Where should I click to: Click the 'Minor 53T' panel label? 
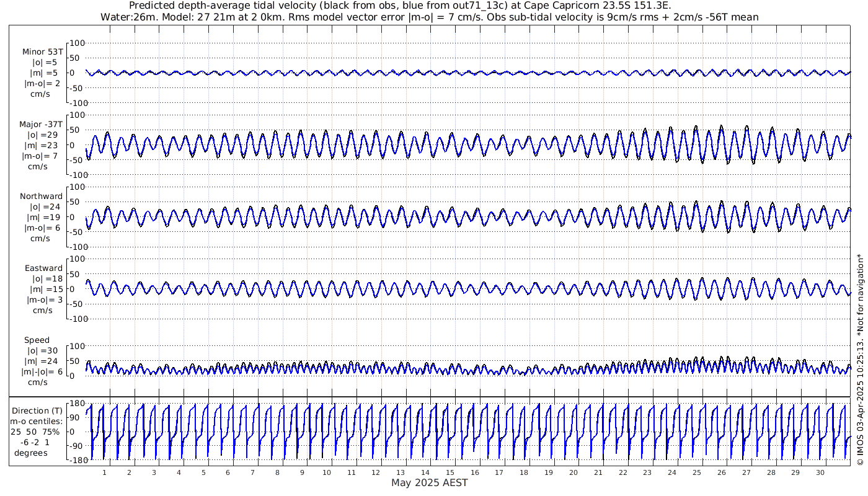click(42, 52)
